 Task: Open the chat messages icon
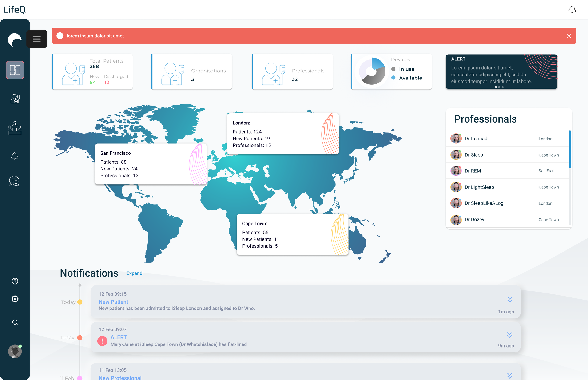(x=14, y=181)
